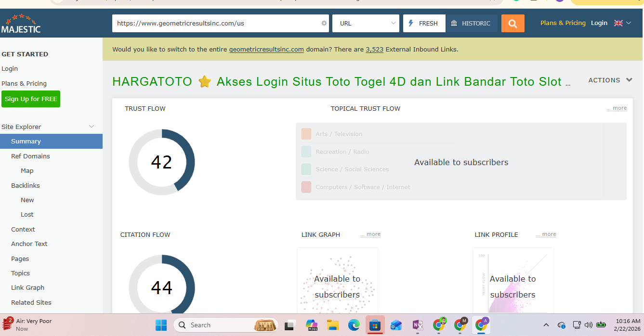The height and width of the screenshot is (336, 644).
Task: Click the geometricresultsinc.com domain link
Action: 266,49
